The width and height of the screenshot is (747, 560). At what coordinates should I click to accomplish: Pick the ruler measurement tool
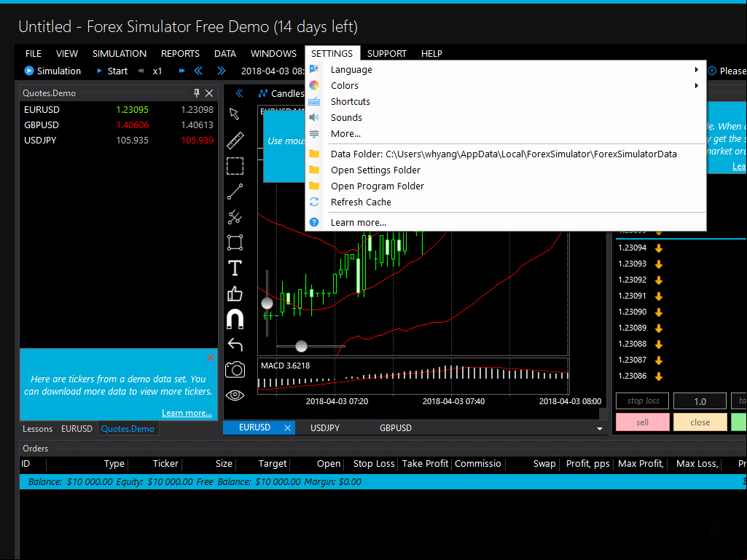tap(235, 140)
